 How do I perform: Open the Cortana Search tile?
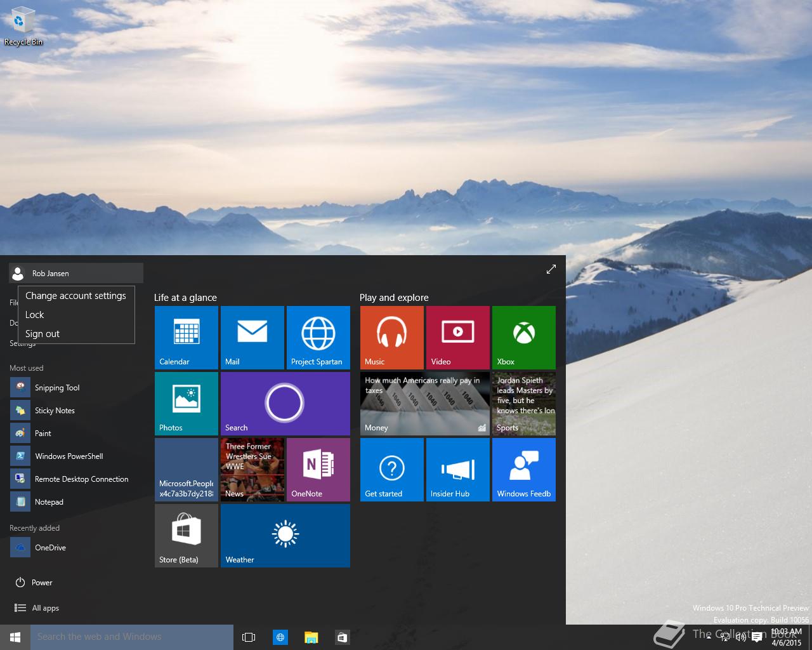point(285,404)
